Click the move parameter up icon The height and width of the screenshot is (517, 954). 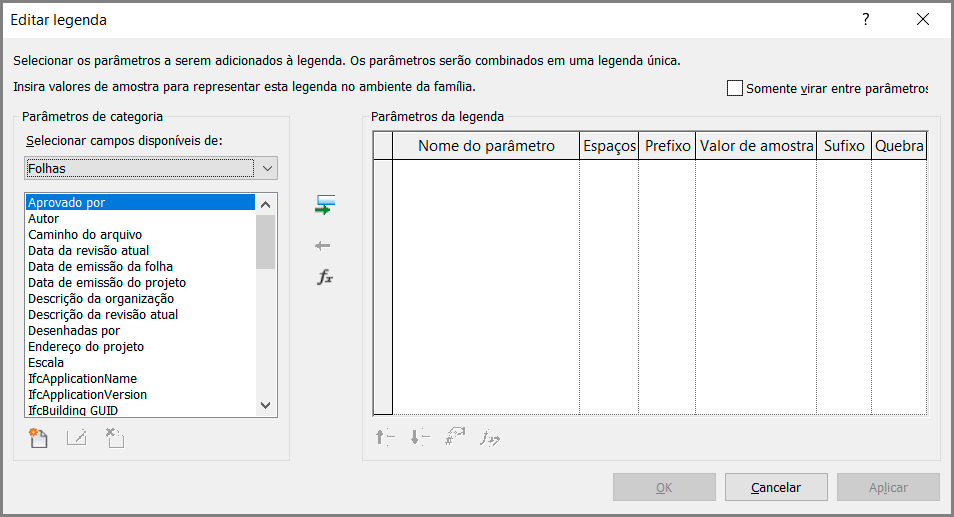click(385, 437)
